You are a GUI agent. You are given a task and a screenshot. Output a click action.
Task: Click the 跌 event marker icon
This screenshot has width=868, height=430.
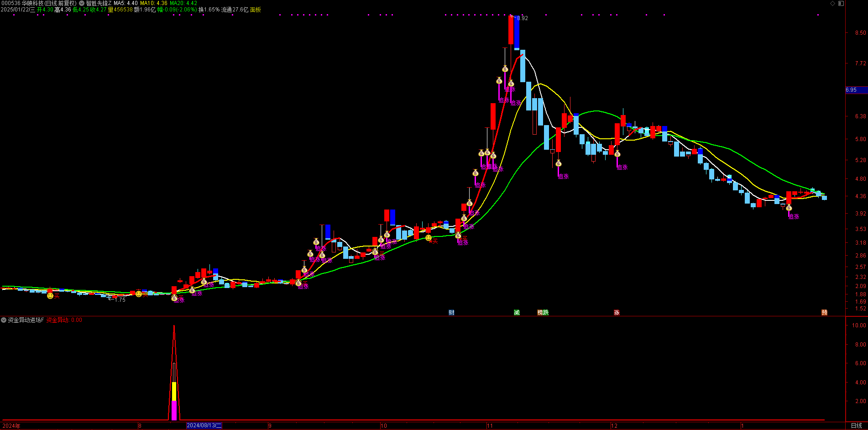[546, 313]
